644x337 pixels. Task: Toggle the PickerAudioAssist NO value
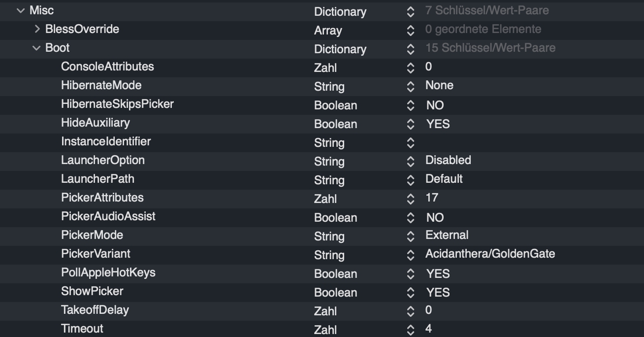click(x=435, y=217)
